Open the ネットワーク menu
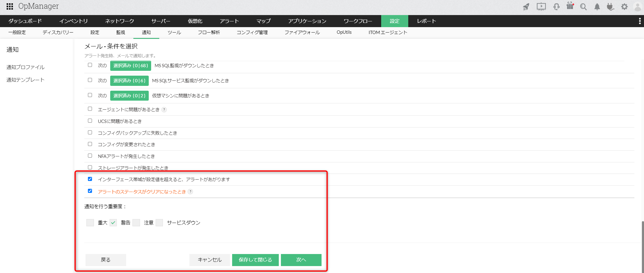Viewport: 644px width, 273px height. coord(120,21)
